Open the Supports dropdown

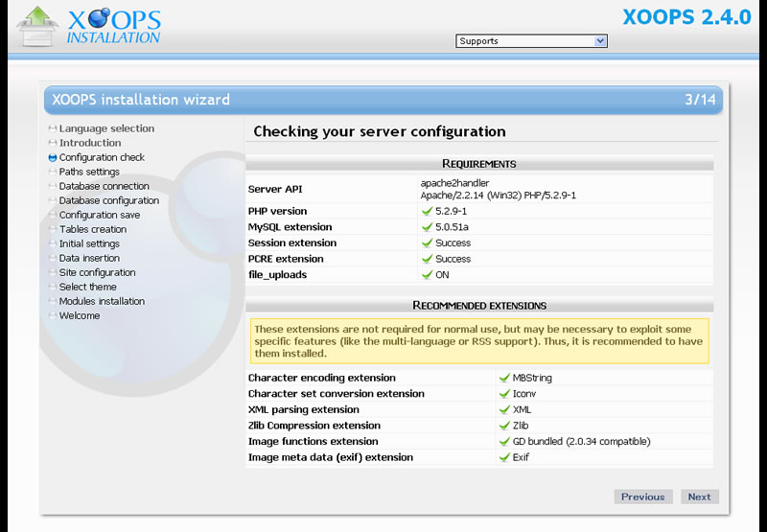(x=531, y=41)
